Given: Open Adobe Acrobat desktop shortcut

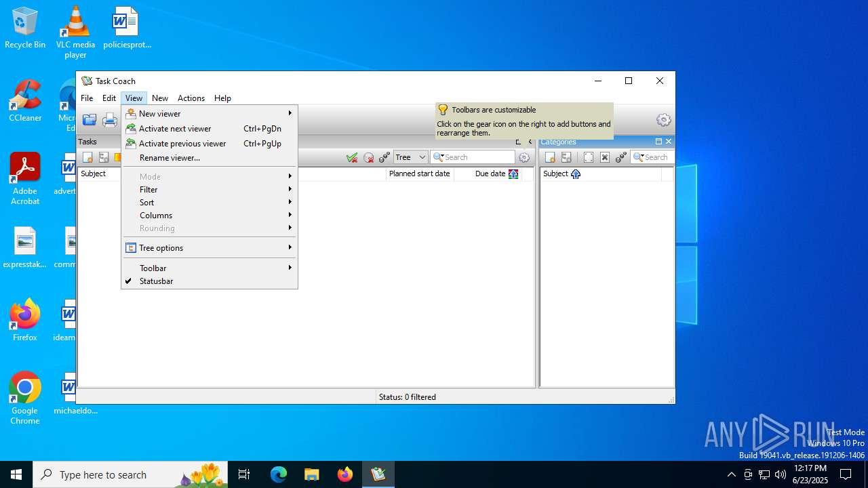Looking at the screenshot, I should 25,178.
